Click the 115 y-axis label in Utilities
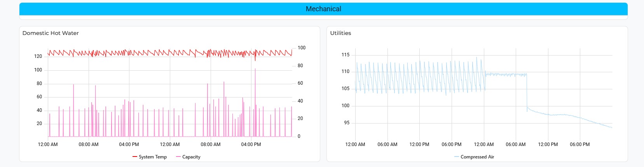Viewport: 644px width, 167px height. tap(346, 55)
